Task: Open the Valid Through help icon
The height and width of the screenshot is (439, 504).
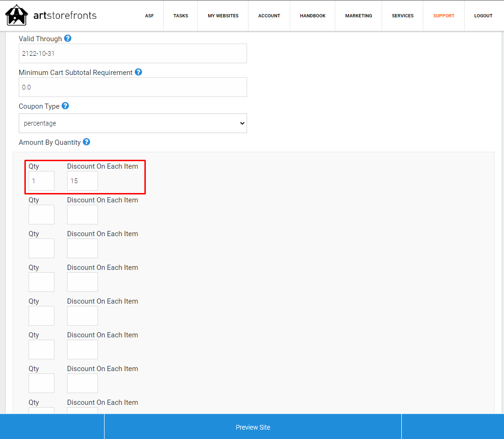Action: 68,38
